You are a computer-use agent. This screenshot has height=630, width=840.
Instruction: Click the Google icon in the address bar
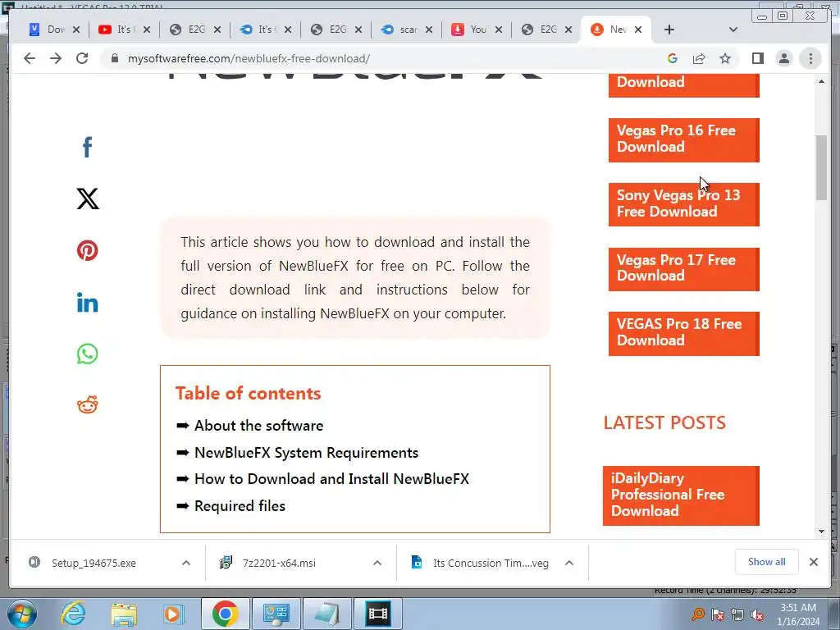coord(673,58)
